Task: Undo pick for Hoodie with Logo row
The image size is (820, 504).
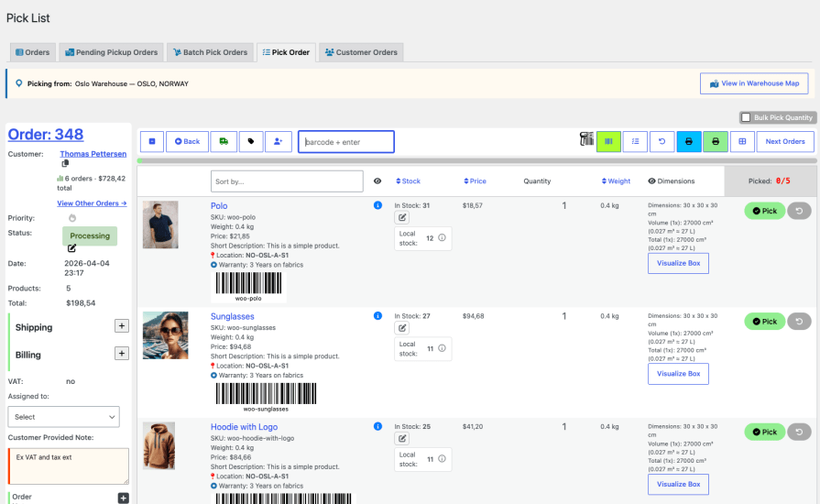Action: click(x=799, y=432)
